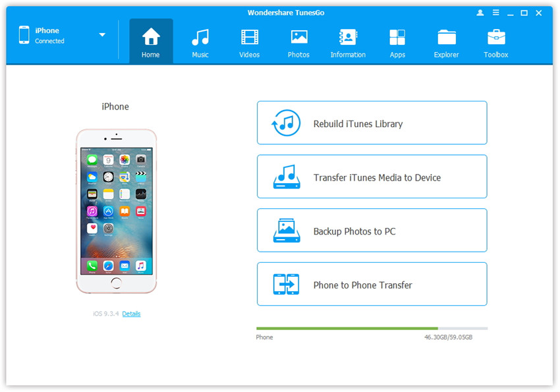
Task: Open the Explorer folder icon
Action: (x=446, y=38)
